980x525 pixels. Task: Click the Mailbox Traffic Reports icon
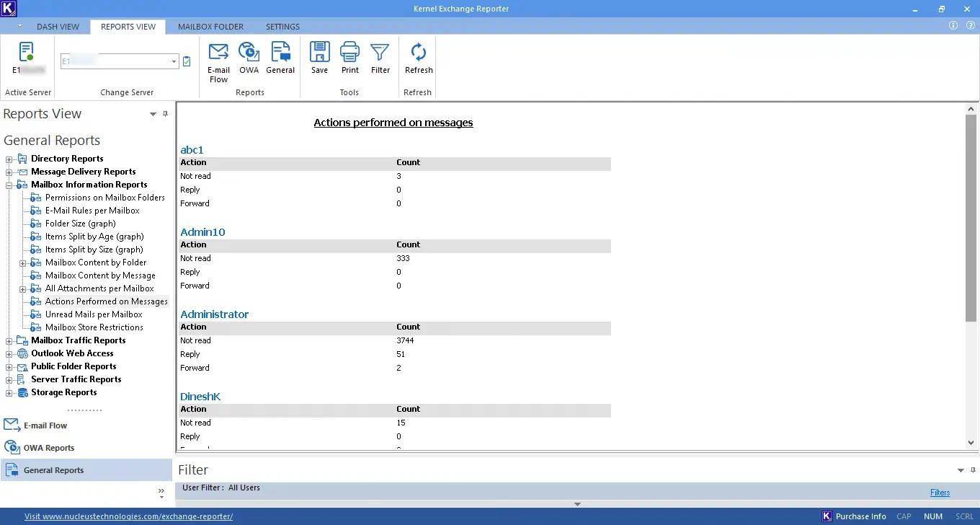click(23, 340)
